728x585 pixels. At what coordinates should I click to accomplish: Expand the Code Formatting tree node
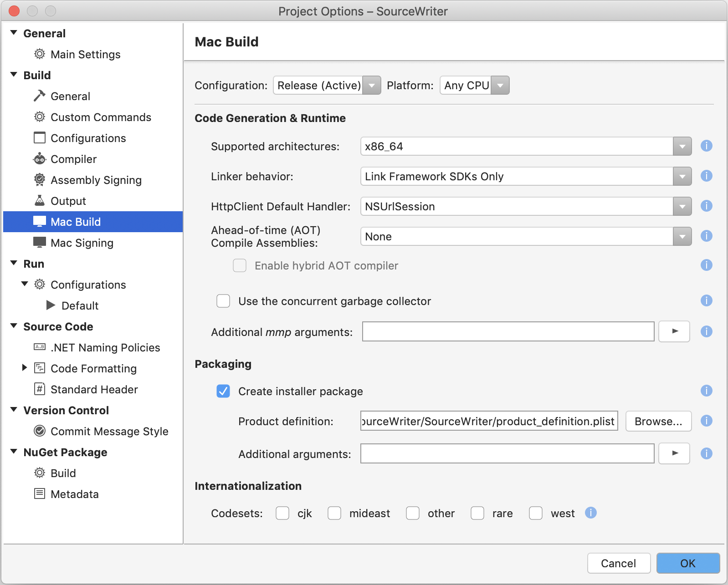pyautogui.click(x=25, y=368)
